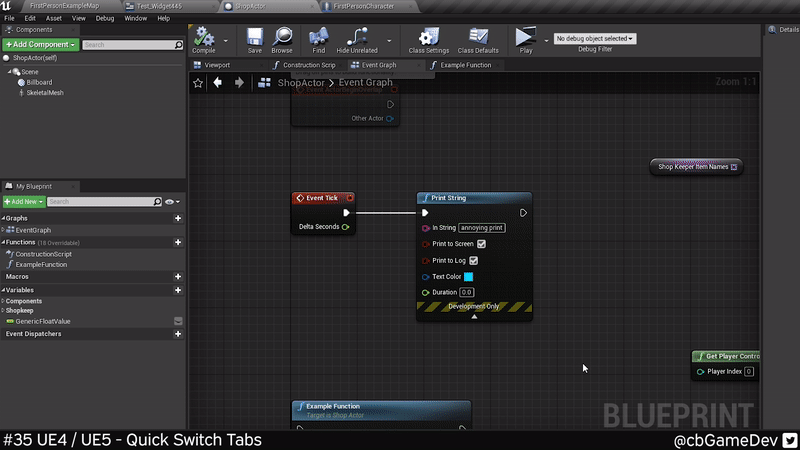Click the Add New button in My Blueprint
The height and width of the screenshot is (450, 800).
(24, 202)
